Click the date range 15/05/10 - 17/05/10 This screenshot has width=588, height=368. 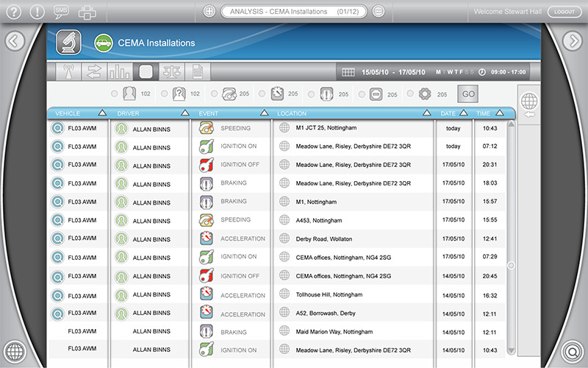[393, 72]
